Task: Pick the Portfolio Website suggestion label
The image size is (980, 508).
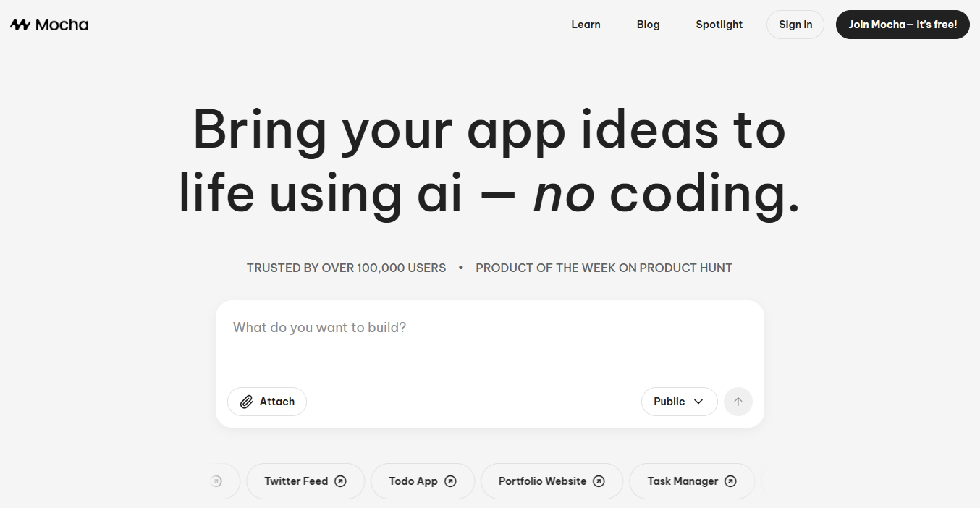Action: [542, 481]
